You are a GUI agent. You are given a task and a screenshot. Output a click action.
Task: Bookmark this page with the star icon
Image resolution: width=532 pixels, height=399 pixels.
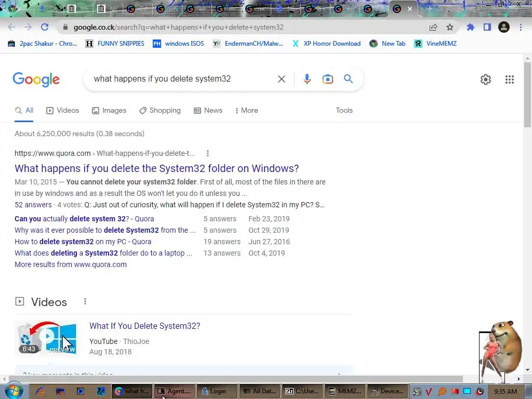450,27
